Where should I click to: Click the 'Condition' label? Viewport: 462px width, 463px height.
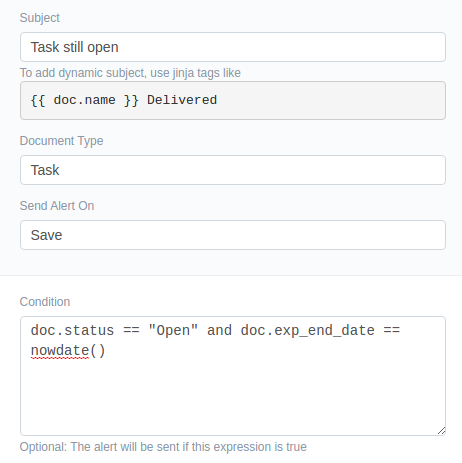coord(45,302)
